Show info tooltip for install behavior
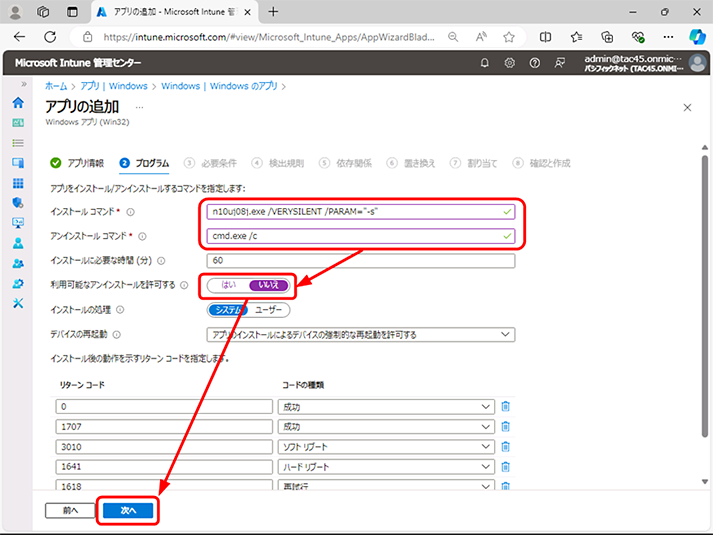Viewport: 713px width, 535px height. click(x=120, y=310)
